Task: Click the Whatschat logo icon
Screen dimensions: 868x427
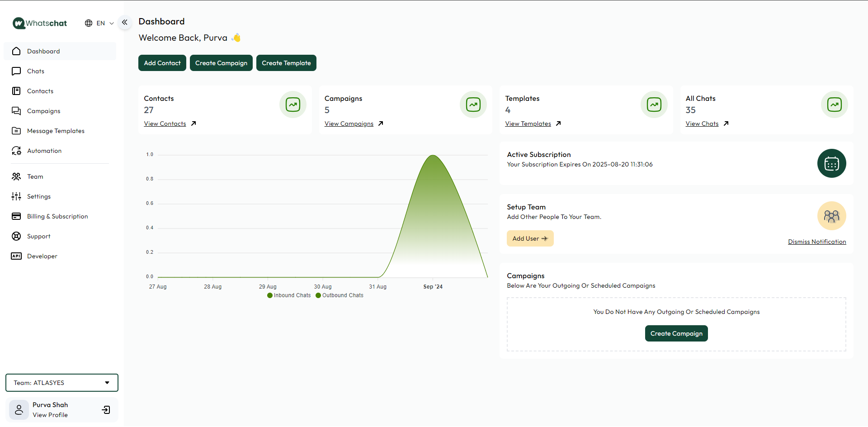Action: click(x=19, y=23)
